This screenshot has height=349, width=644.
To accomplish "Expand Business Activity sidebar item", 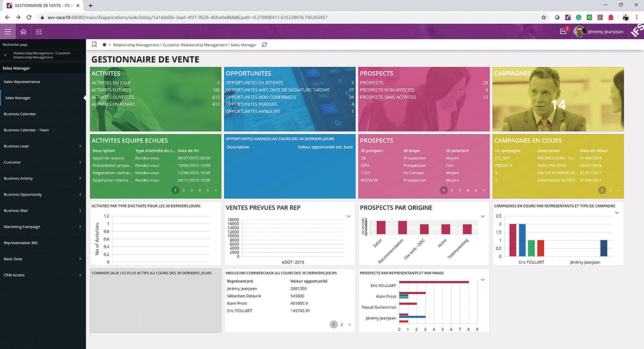I will point(43,178).
